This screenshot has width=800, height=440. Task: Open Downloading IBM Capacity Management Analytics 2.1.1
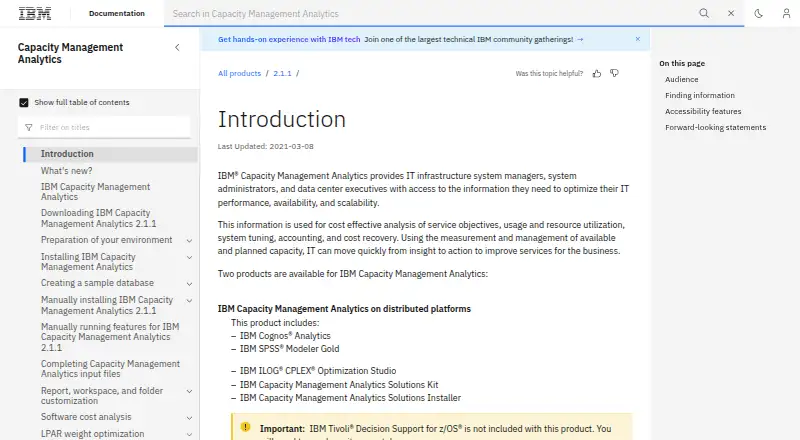pos(98,218)
